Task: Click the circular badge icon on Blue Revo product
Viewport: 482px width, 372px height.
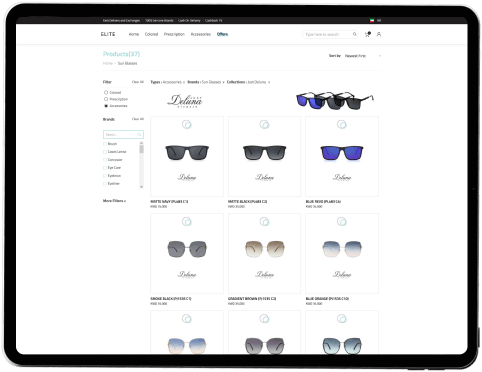Action: [x=342, y=125]
